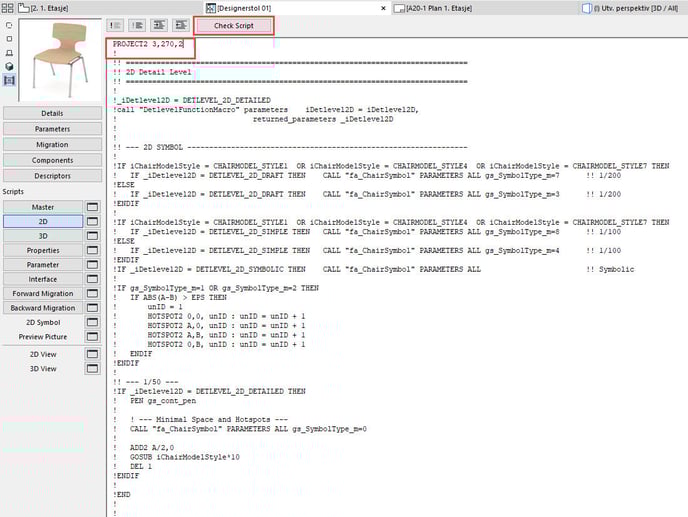This screenshot has width=688, height=517.
Task: Click the 'call "DetlevelFunctionMacro"' line
Action: [266, 110]
